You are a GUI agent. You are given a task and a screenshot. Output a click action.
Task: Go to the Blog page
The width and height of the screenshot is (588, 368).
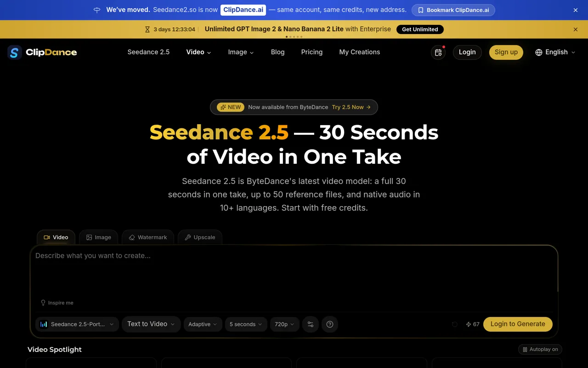click(x=277, y=52)
